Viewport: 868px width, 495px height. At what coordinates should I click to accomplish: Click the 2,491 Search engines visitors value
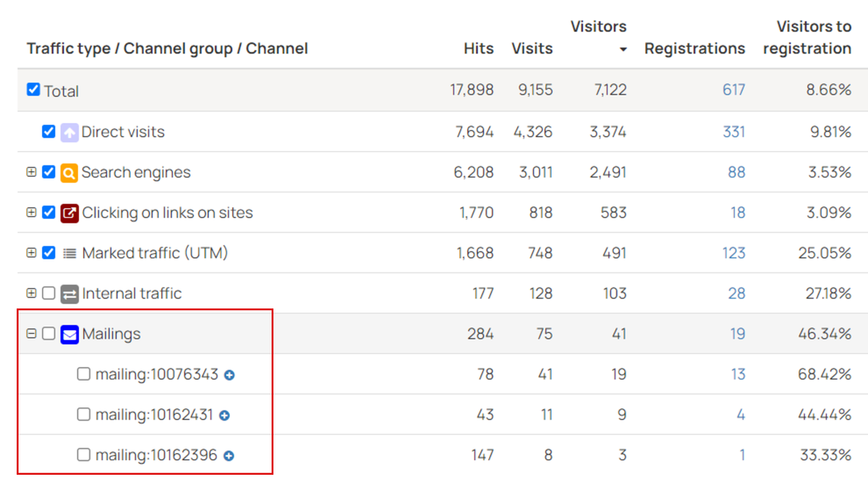click(x=607, y=173)
